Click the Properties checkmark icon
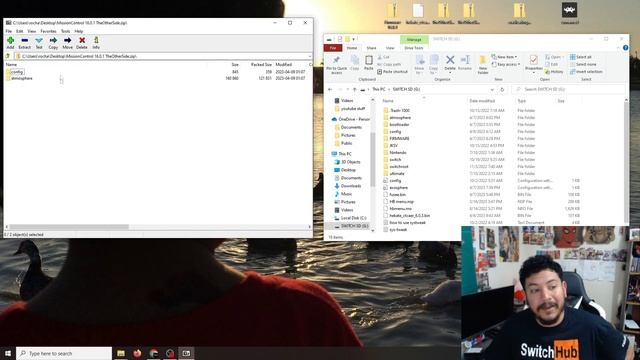Viewport: 640px width, 360px height. [x=533, y=60]
